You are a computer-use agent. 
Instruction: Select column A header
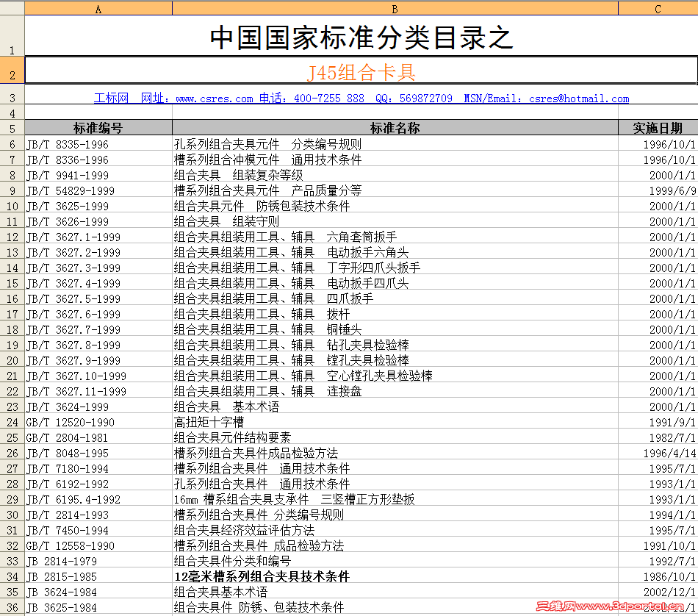[x=98, y=9]
